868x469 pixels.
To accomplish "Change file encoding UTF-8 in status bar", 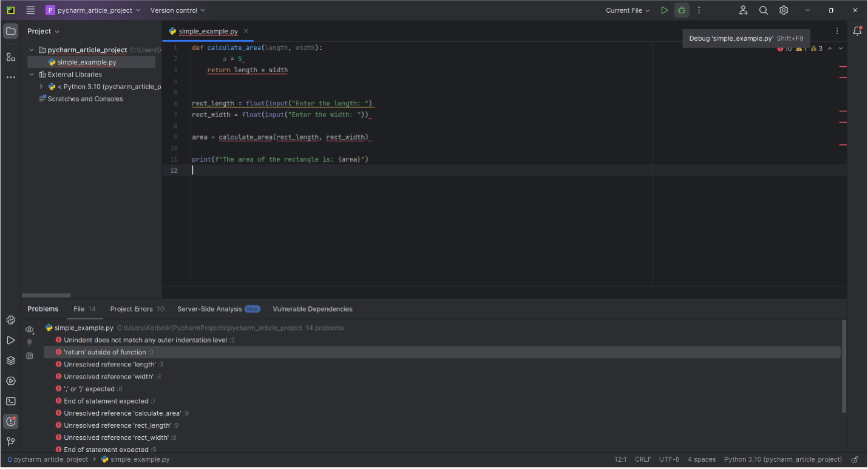I will point(669,460).
